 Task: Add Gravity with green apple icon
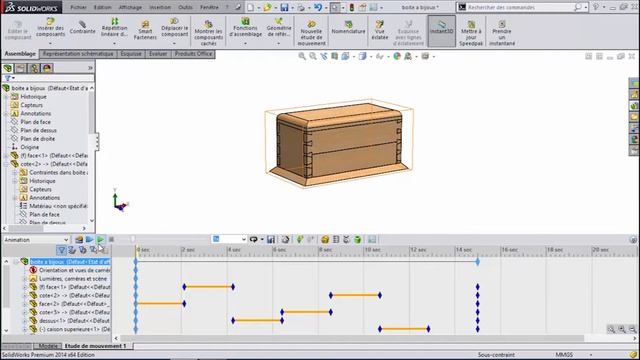point(358,240)
